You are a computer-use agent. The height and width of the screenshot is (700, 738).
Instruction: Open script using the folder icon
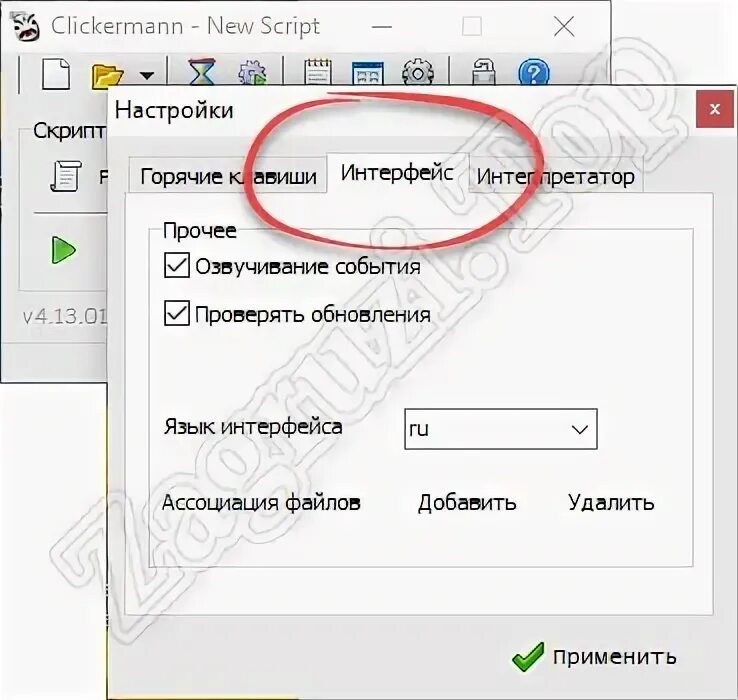(107, 75)
